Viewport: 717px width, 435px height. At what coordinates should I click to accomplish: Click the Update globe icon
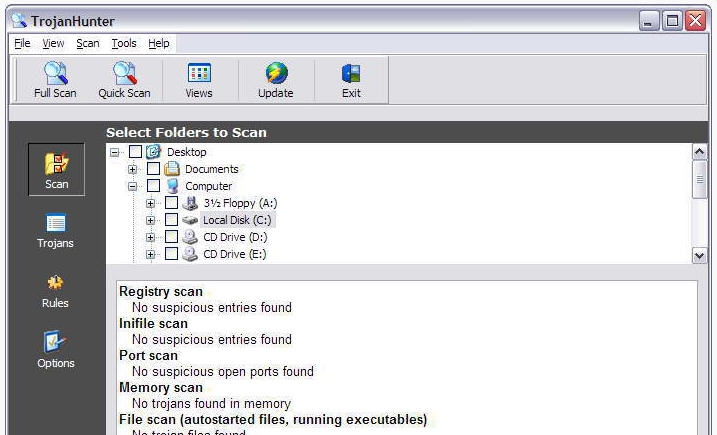click(276, 73)
